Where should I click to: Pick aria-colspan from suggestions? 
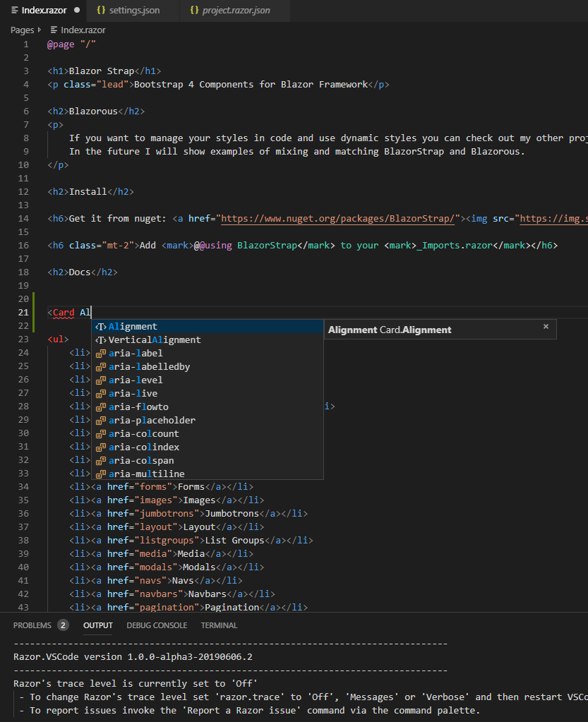point(208,460)
